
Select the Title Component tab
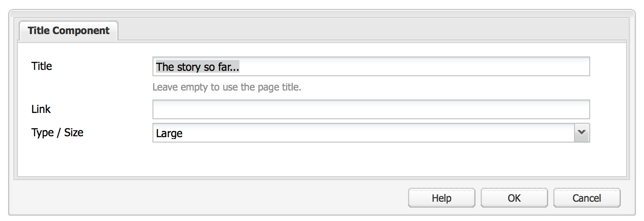[x=69, y=31]
